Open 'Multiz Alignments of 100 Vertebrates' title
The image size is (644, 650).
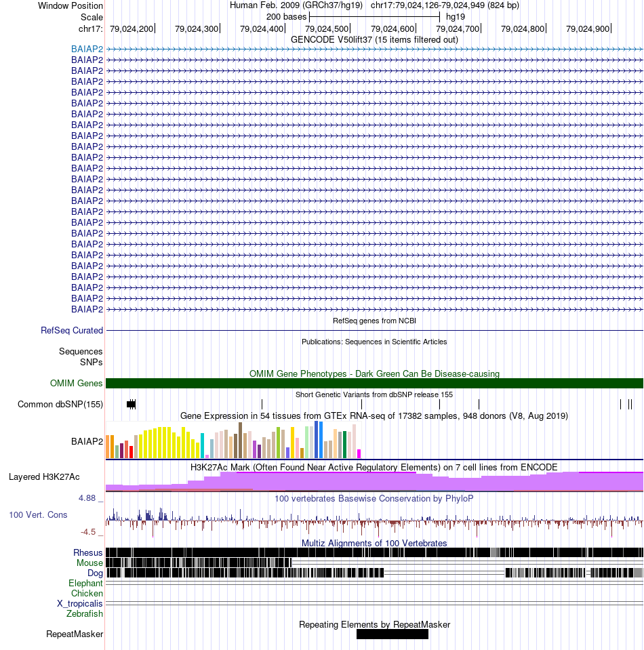pos(374,544)
